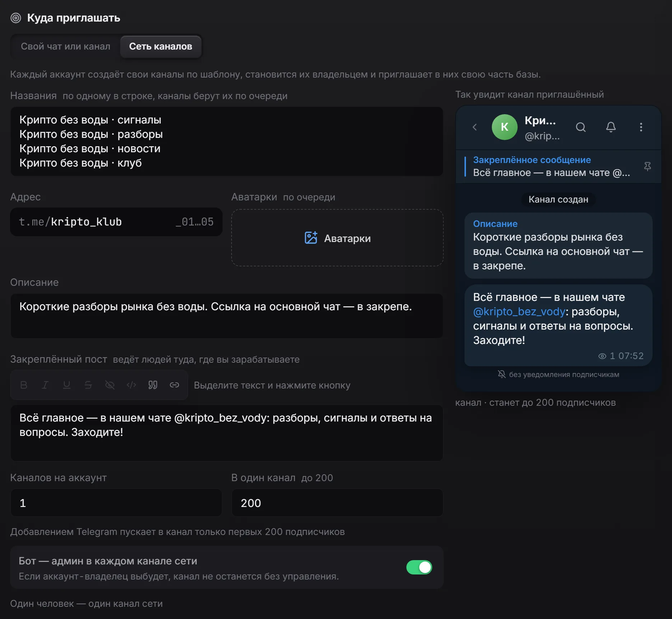This screenshot has width=672, height=619.
Task: Select the 'Сеть каналов' tab
Action: coord(160,46)
